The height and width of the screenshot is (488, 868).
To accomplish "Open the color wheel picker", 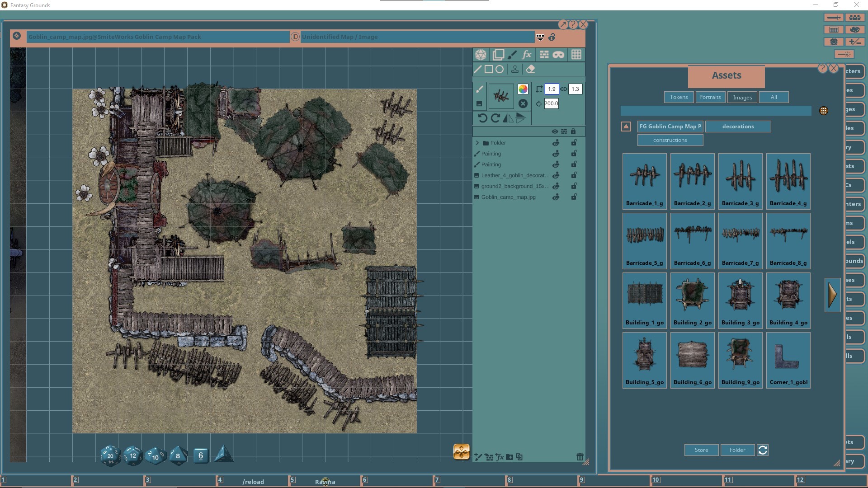I will [x=523, y=89].
